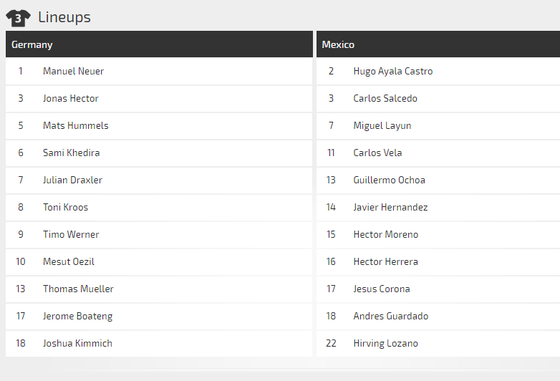
Task: Click on Mats Hummels row
Action: coord(159,126)
